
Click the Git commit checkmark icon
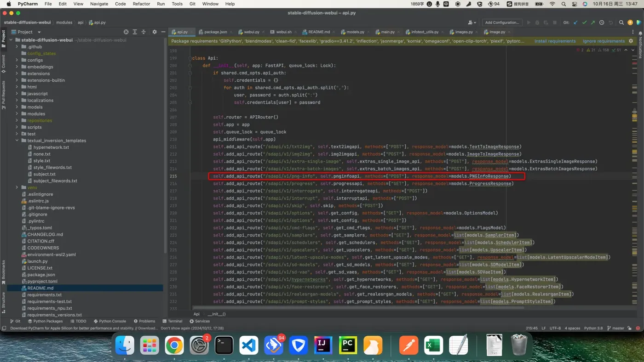pyautogui.click(x=584, y=22)
